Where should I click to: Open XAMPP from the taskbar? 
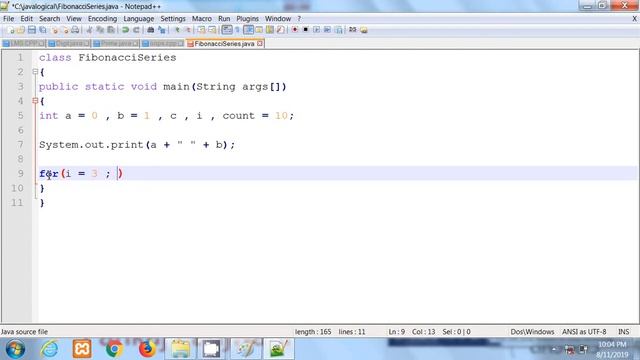[82, 349]
